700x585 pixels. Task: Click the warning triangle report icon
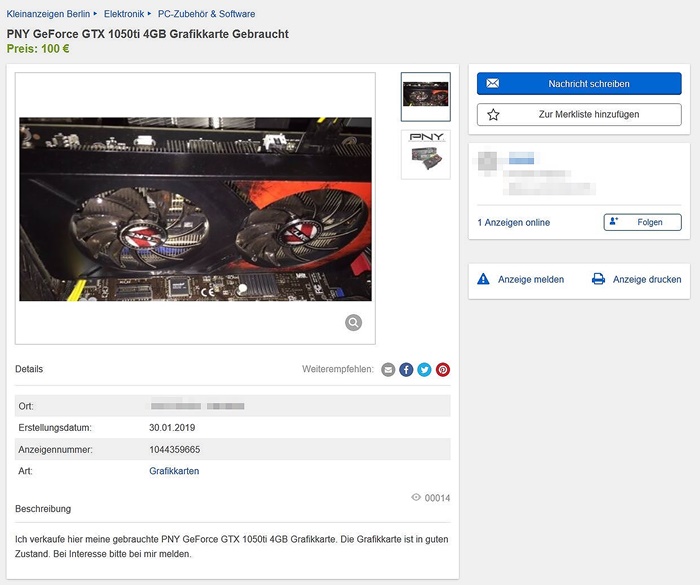tap(483, 279)
